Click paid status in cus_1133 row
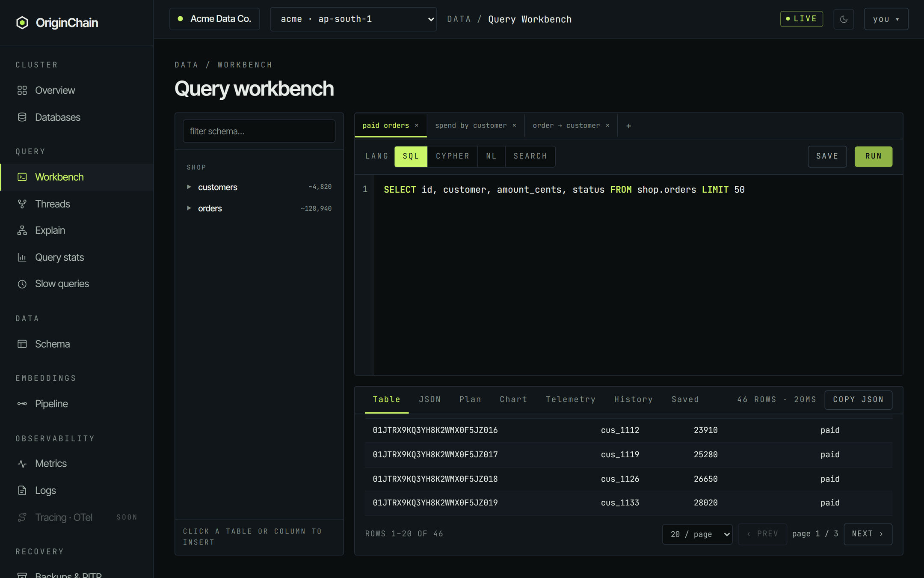Image resolution: width=924 pixels, height=578 pixels. pyautogui.click(x=830, y=503)
